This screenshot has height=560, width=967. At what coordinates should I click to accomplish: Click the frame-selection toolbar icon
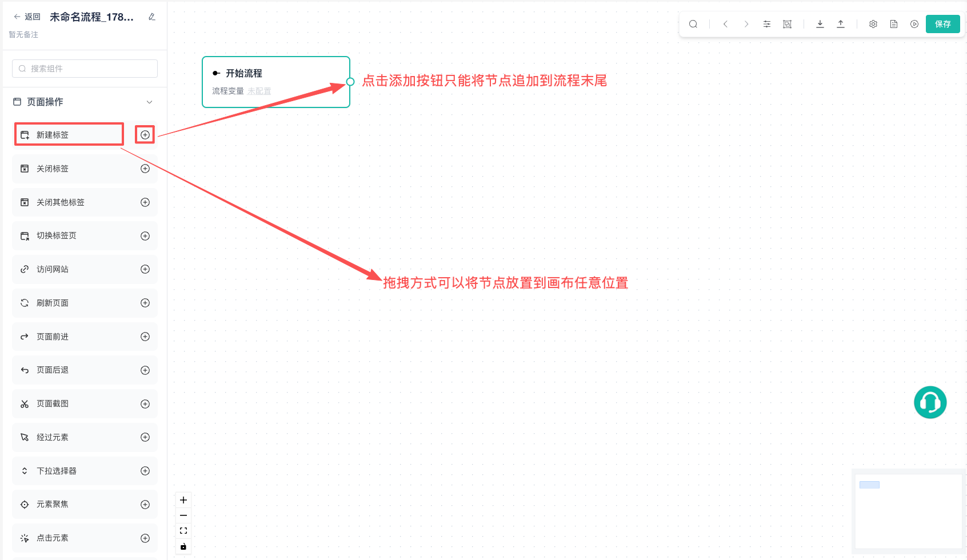788,24
